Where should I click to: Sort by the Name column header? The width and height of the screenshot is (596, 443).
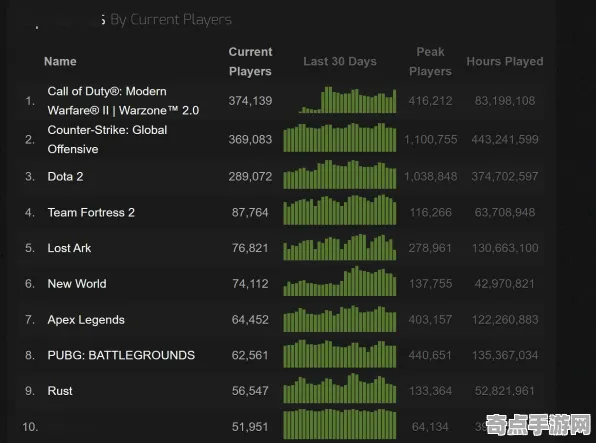(x=60, y=61)
